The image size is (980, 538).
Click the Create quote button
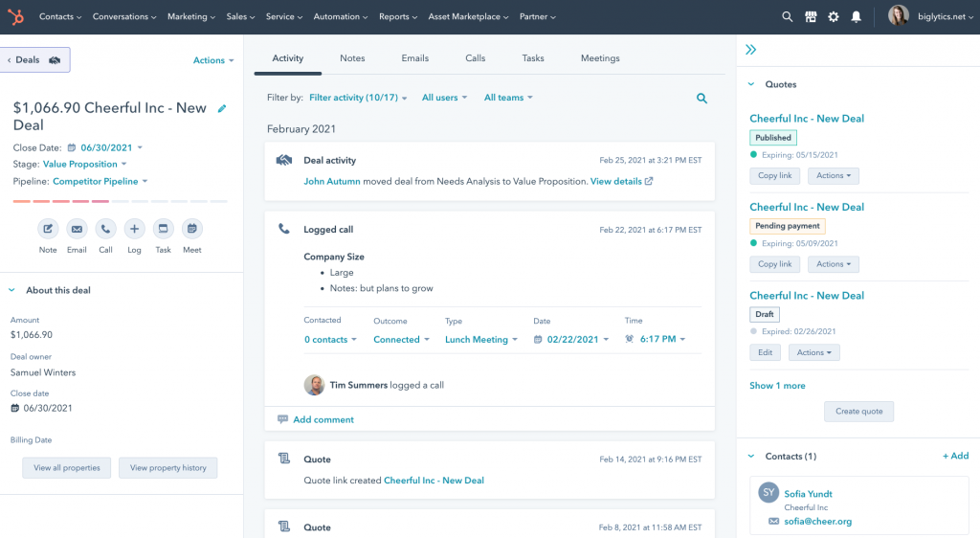(x=858, y=411)
